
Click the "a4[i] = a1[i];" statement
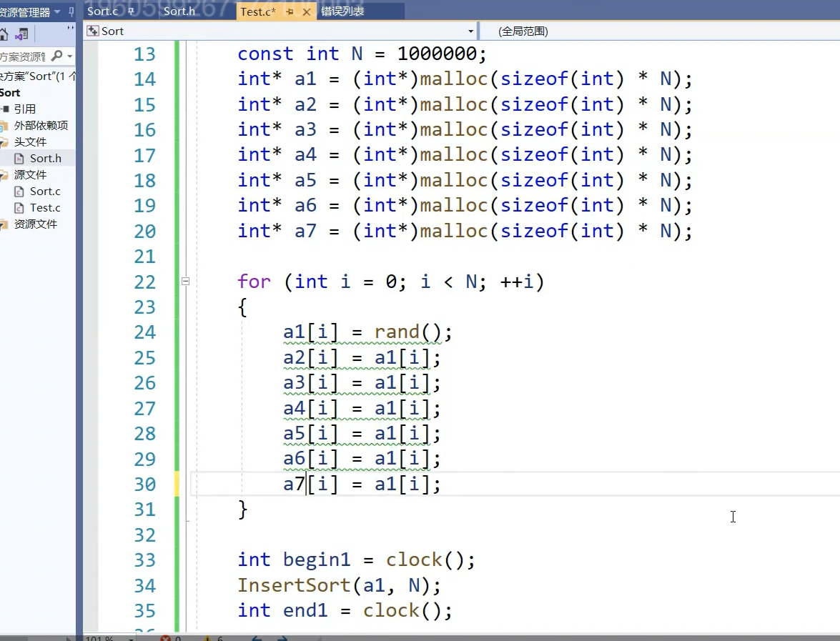point(362,409)
